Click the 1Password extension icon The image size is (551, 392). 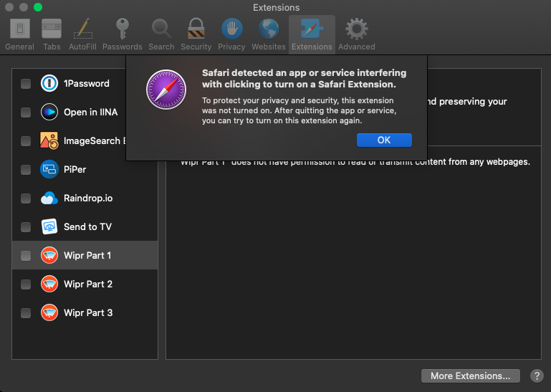[x=49, y=84]
